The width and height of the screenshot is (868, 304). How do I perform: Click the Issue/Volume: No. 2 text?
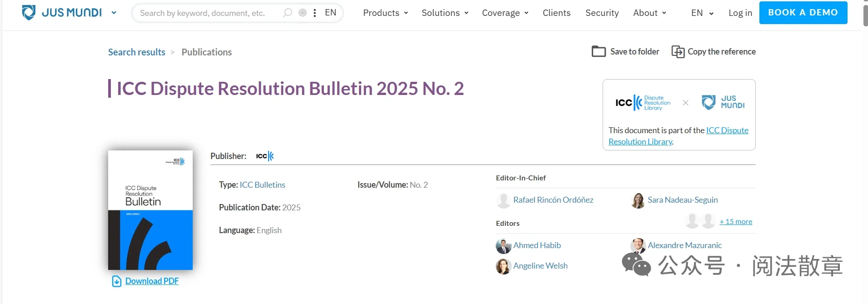point(393,185)
